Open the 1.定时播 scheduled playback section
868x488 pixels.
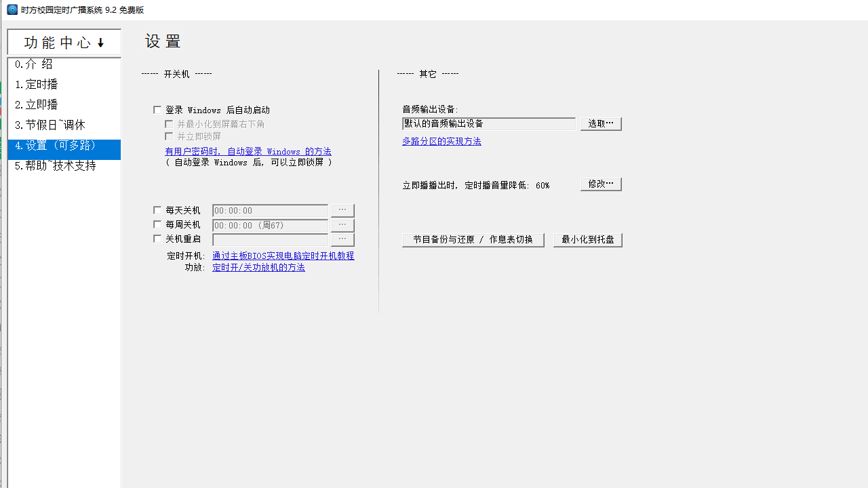point(37,84)
